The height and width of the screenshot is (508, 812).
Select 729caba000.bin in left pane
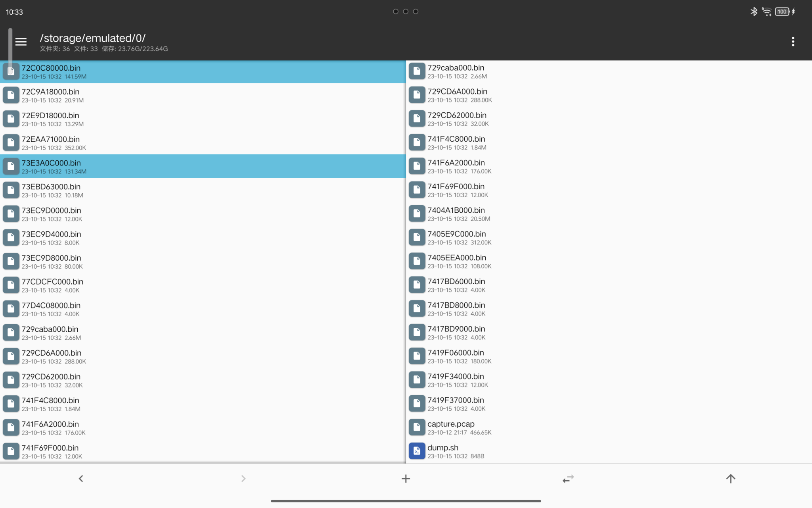pos(203,333)
